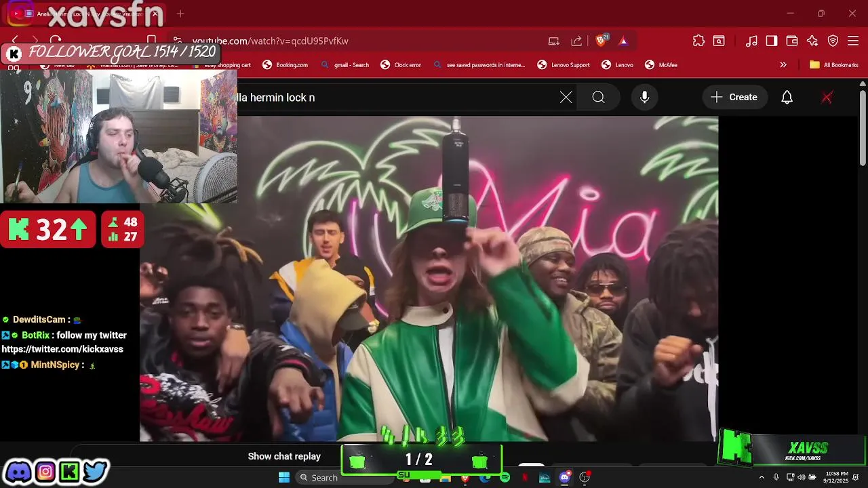Click the YouTube Create button
Screen dimensions: 868x488
pyautogui.click(x=734, y=97)
